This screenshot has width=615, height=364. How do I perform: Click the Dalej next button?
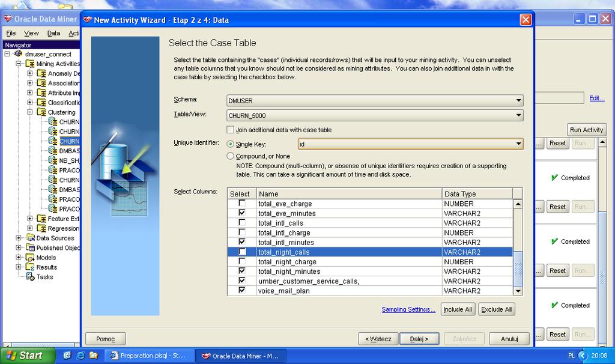pos(419,339)
